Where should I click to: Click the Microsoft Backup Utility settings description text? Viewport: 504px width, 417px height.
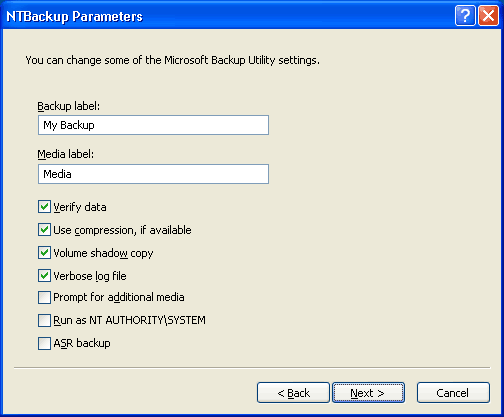pyautogui.click(x=173, y=60)
